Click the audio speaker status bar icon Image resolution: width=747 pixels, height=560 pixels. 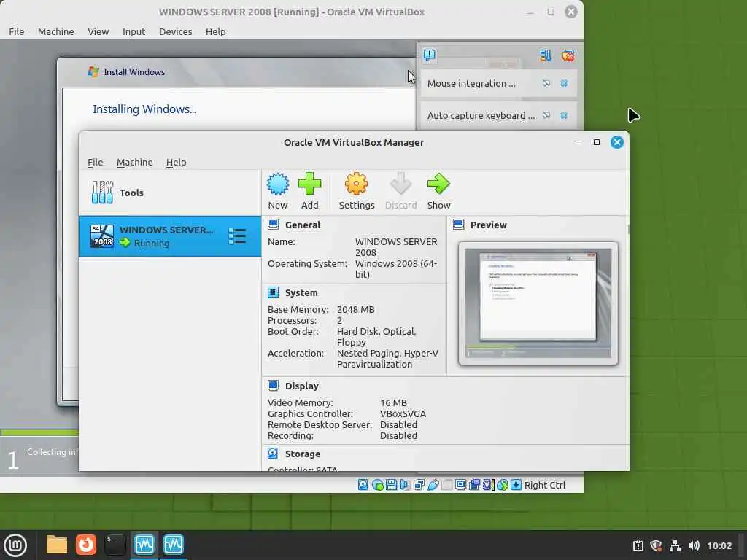pos(405,485)
